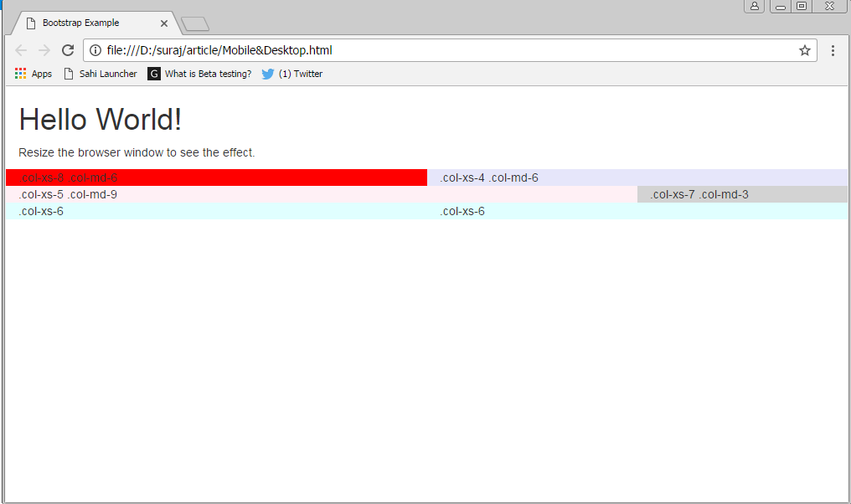This screenshot has width=851, height=504.
Task: Click the lavender .col-xs-4 .col-md-6 column
Action: tap(637, 177)
